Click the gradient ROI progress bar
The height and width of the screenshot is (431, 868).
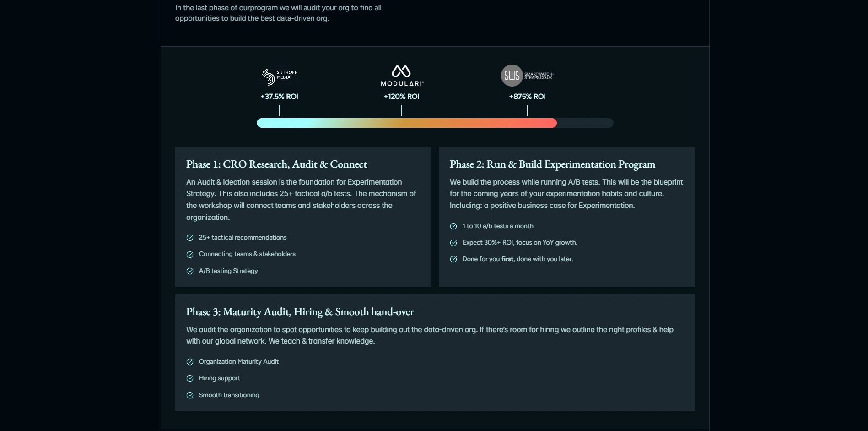pos(406,123)
